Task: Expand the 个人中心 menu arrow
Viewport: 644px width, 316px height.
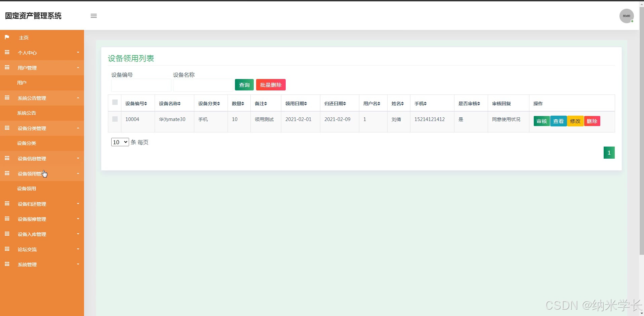Action: 78,52
